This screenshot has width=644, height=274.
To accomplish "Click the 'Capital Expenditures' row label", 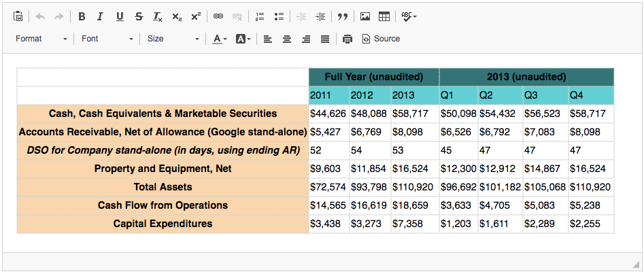I will (163, 224).
